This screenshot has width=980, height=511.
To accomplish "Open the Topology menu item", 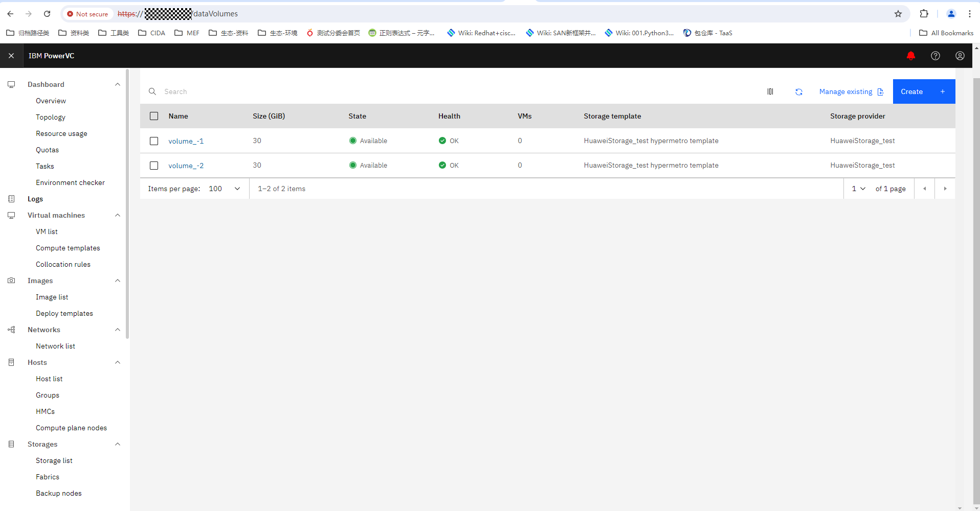I will (51, 117).
